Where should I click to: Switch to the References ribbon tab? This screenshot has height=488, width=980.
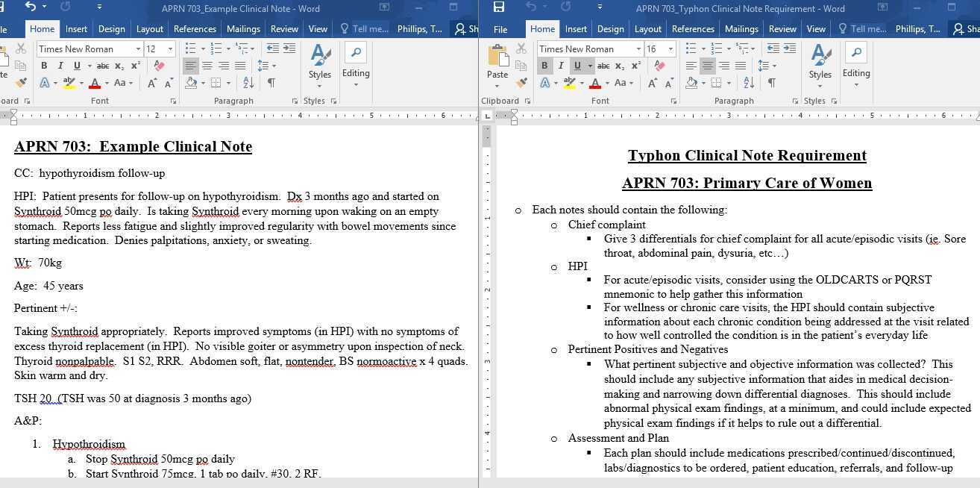click(195, 28)
